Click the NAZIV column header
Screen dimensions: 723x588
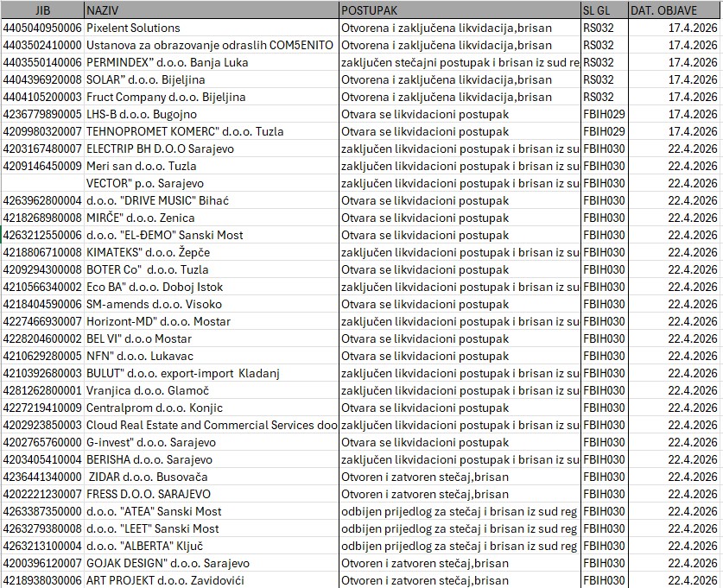click(x=211, y=10)
